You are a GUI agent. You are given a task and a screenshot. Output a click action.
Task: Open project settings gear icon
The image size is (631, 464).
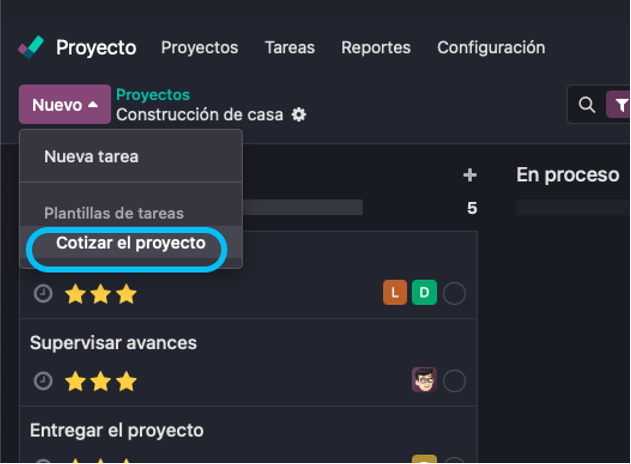point(298,115)
